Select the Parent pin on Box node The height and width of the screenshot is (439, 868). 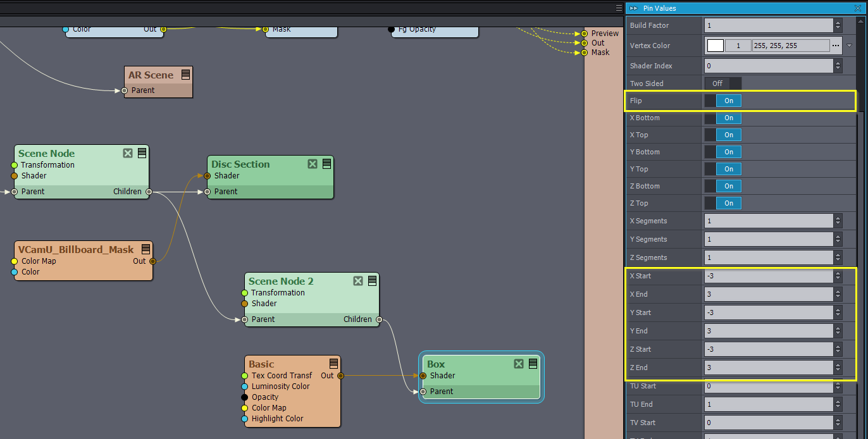pos(423,392)
